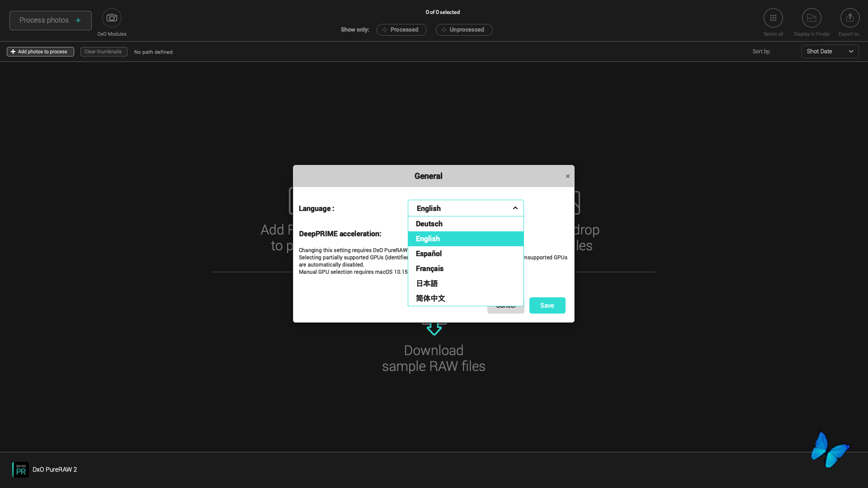
Task: Close the General dialog with X
Action: (x=568, y=176)
